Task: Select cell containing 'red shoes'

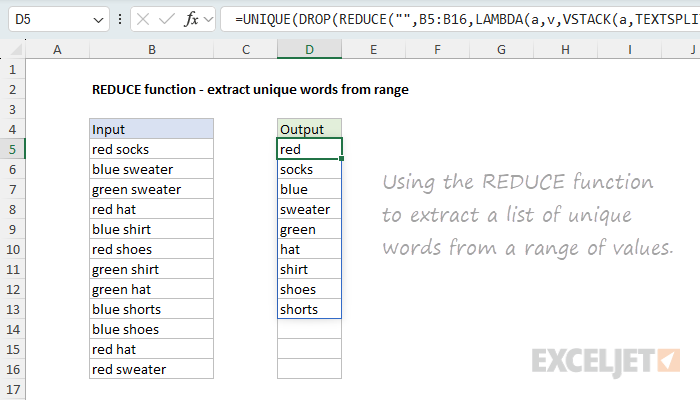Action: [152, 249]
